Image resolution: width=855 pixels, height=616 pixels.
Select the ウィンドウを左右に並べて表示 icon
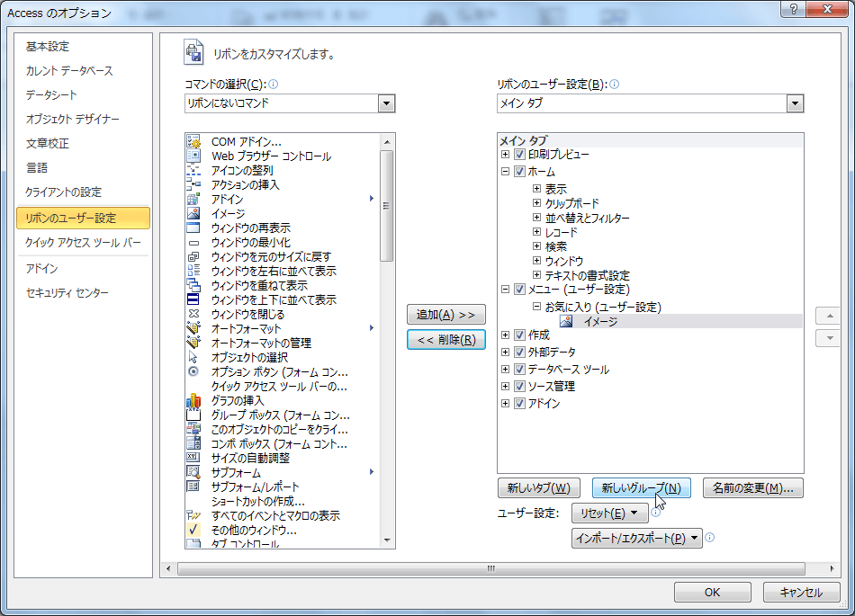(x=193, y=271)
